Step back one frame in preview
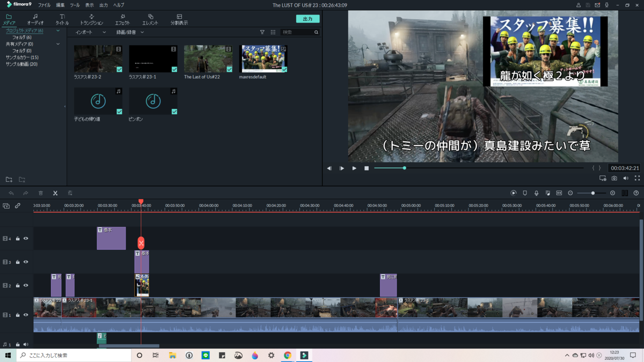The height and width of the screenshot is (362, 644). click(330, 168)
